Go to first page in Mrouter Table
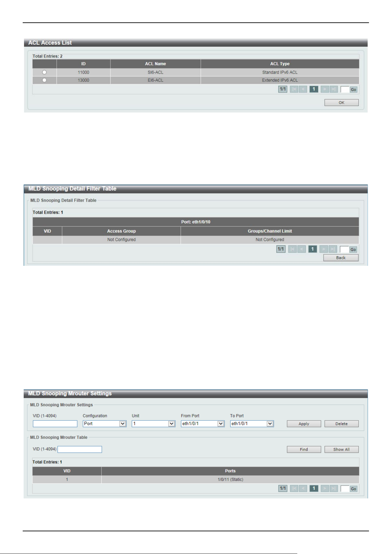392x554 pixels. [x=294, y=489]
